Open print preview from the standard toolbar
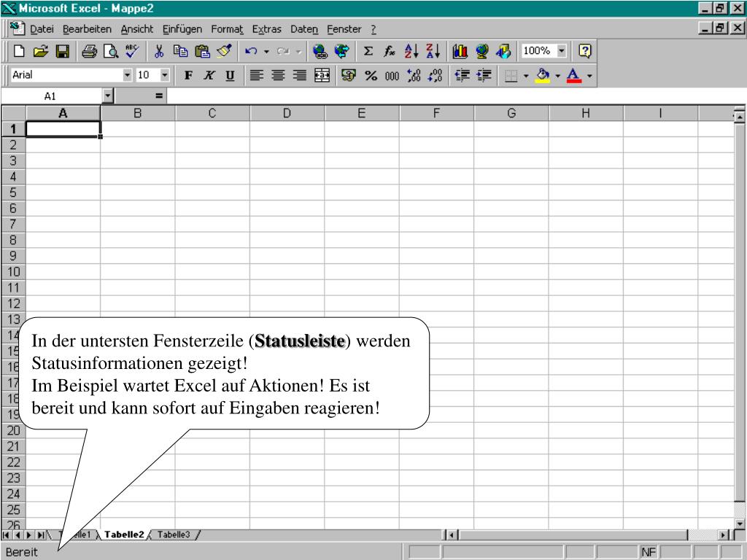Screen dimensions: 747x560 point(111,51)
